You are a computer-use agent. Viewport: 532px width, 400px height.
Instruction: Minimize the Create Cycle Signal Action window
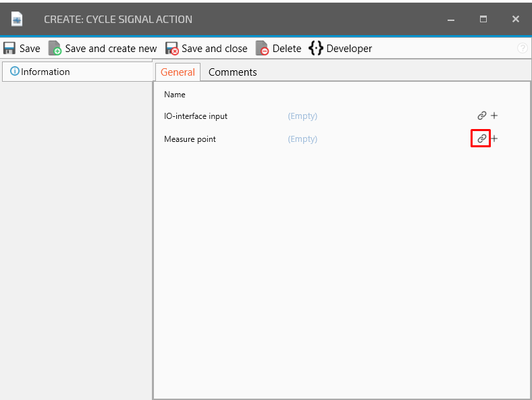450,20
